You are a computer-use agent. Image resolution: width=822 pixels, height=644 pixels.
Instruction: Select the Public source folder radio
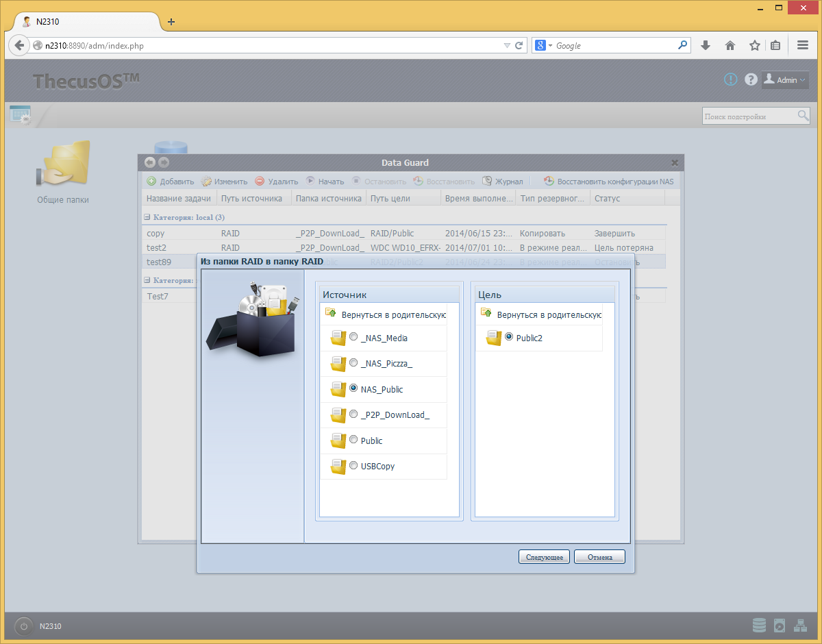click(x=353, y=439)
